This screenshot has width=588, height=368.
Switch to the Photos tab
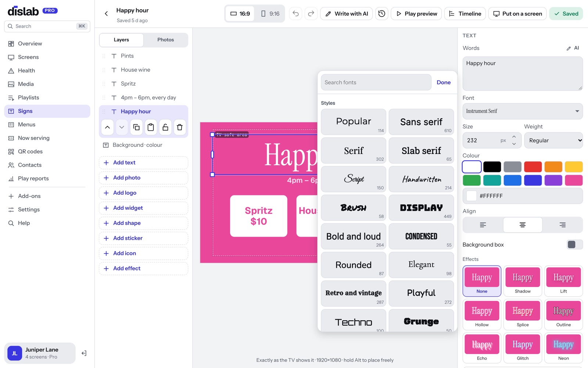(x=166, y=40)
